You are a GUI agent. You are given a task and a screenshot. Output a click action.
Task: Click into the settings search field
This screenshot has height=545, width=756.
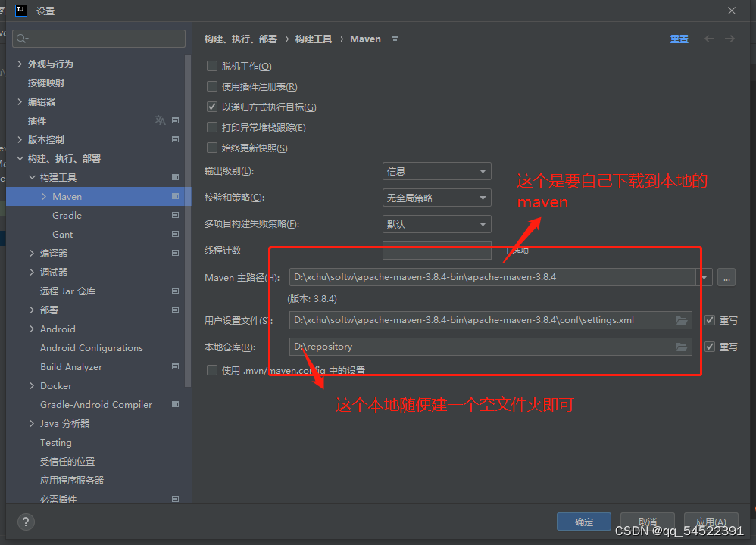pyautogui.click(x=98, y=39)
